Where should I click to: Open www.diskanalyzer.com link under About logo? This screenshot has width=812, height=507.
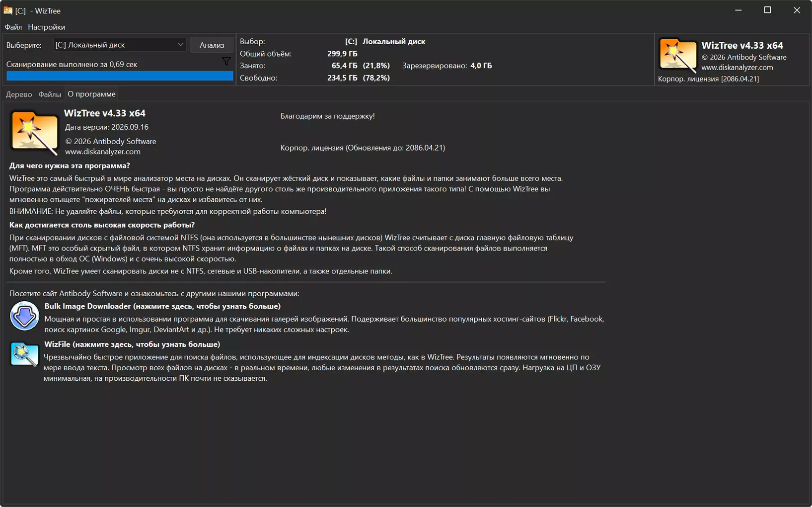pyautogui.click(x=103, y=152)
